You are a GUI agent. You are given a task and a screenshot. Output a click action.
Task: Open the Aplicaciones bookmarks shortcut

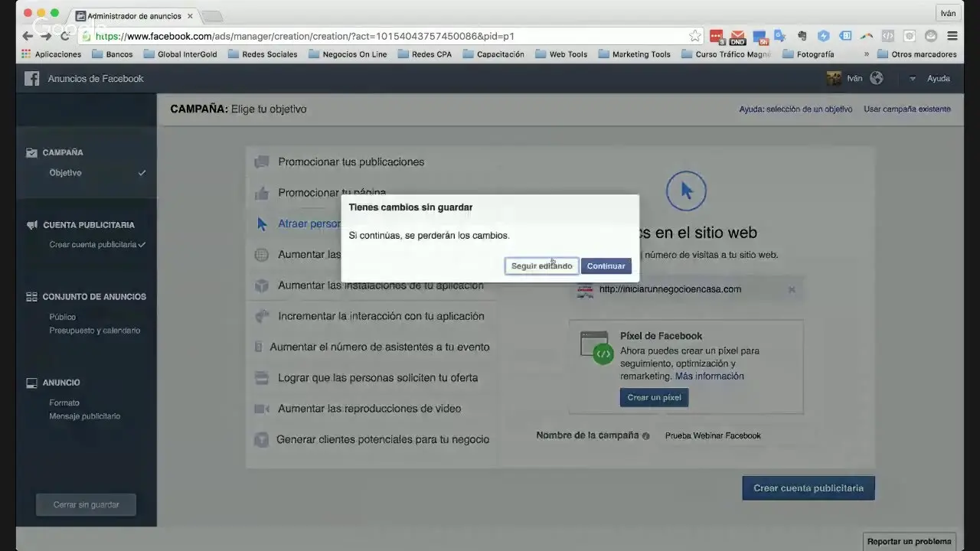51,54
